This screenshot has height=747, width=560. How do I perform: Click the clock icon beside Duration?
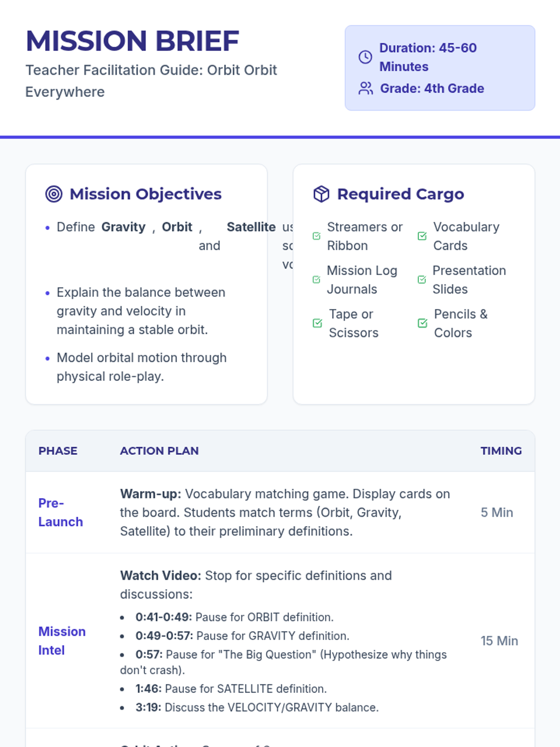tap(365, 57)
